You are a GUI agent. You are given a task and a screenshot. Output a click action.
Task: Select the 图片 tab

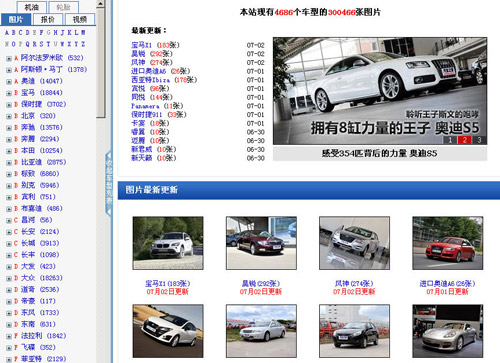tap(16, 19)
